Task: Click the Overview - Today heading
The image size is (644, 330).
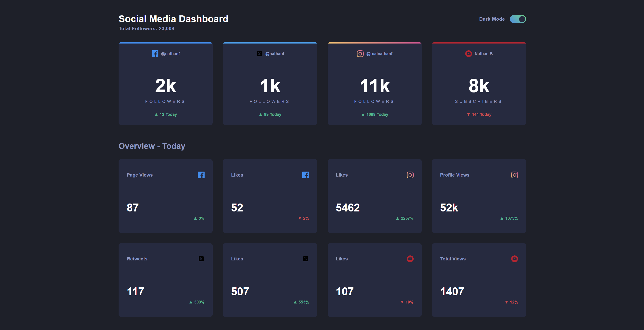Action: (x=152, y=146)
